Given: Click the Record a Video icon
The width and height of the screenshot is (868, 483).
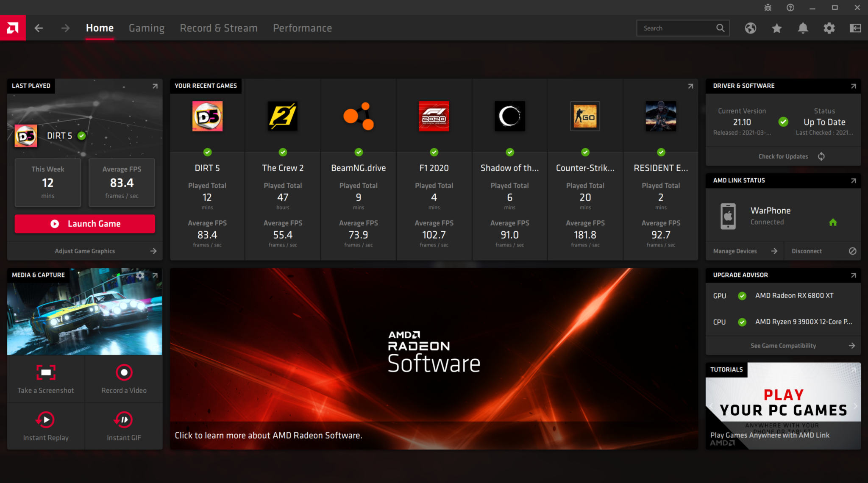Looking at the screenshot, I should pos(124,373).
